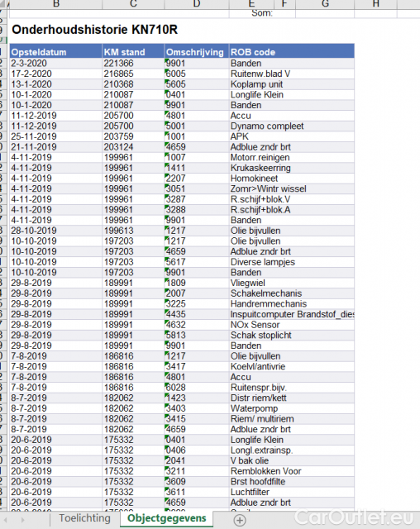
Task: Click the Opsteldatum header cell
Action: click(55, 52)
